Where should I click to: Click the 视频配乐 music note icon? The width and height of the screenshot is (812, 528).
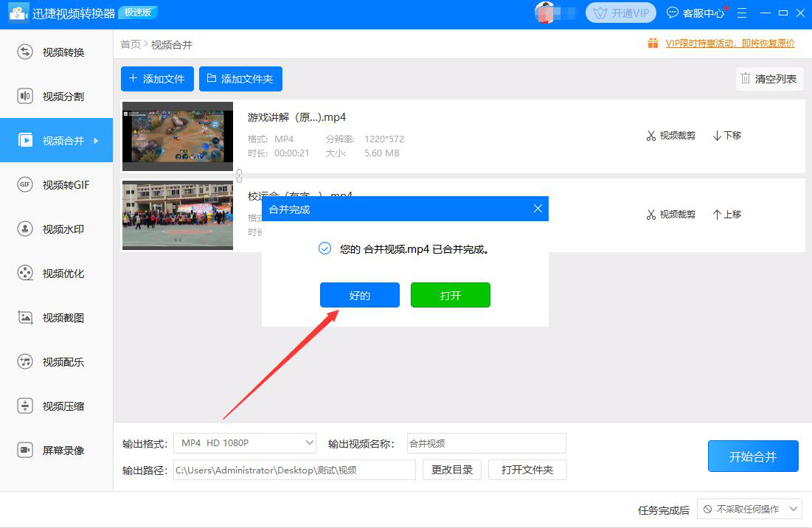point(25,361)
